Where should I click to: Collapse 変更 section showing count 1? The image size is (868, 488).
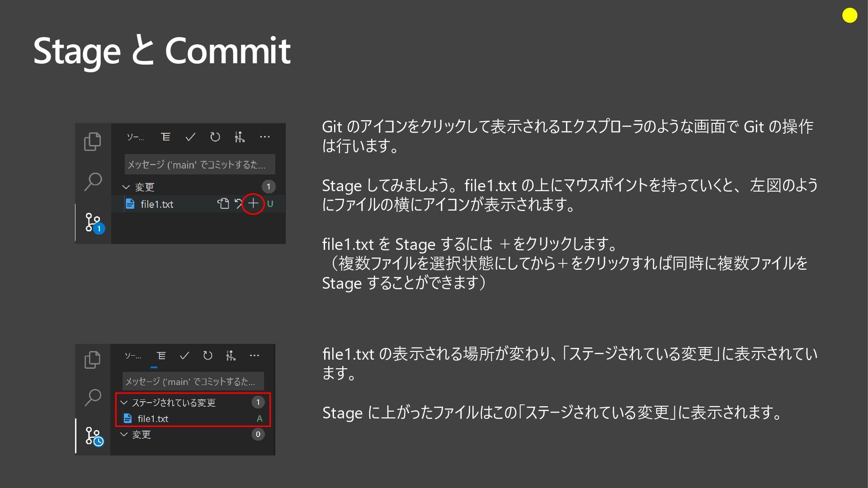click(126, 187)
